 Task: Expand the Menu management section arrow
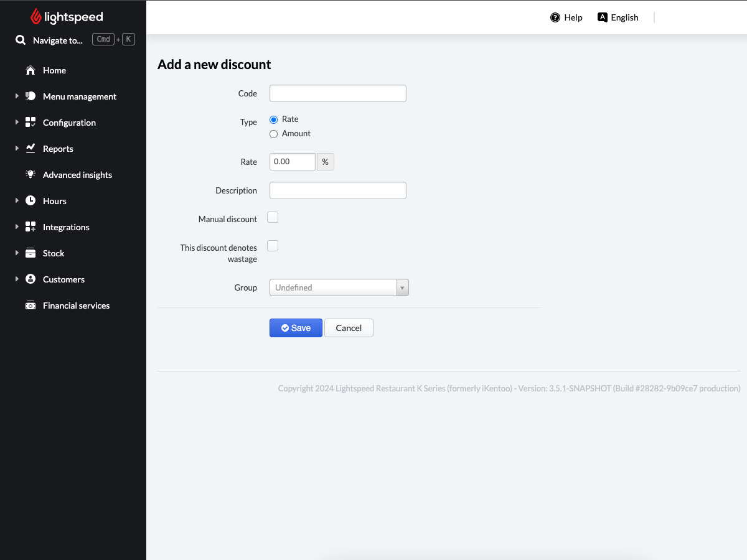click(x=17, y=96)
